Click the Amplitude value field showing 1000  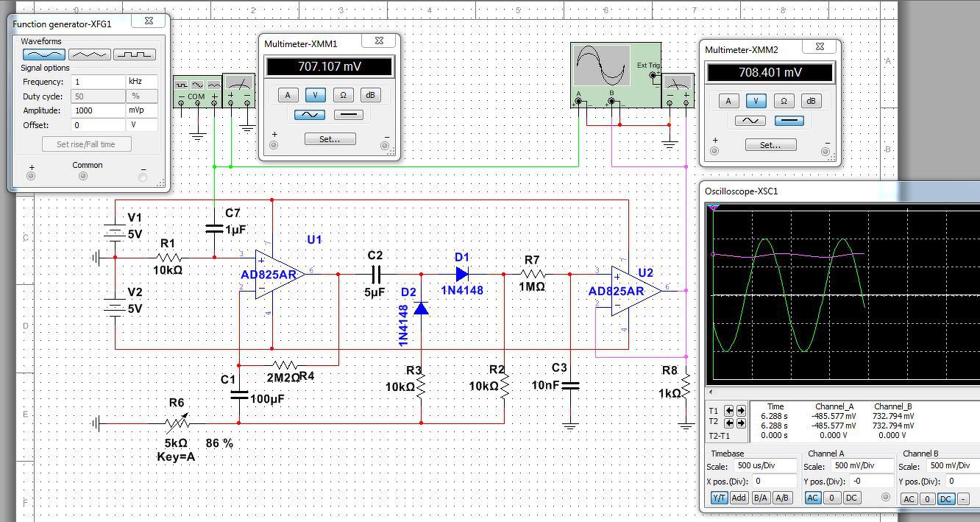[x=99, y=110]
